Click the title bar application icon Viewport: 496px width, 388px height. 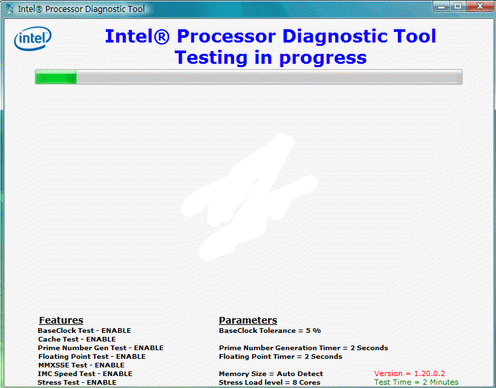pyautogui.click(x=10, y=9)
